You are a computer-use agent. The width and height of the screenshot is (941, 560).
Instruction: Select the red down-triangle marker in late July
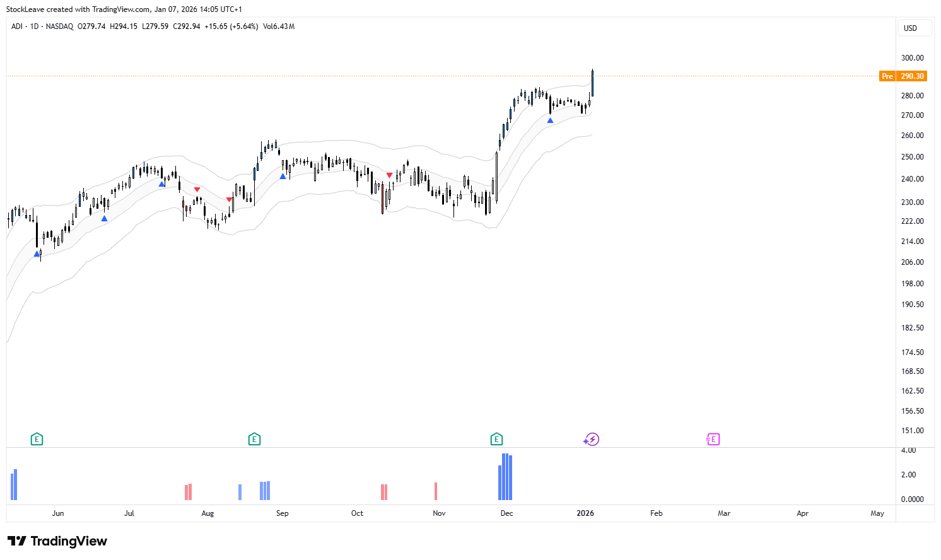pyautogui.click(x=197, y=189)
